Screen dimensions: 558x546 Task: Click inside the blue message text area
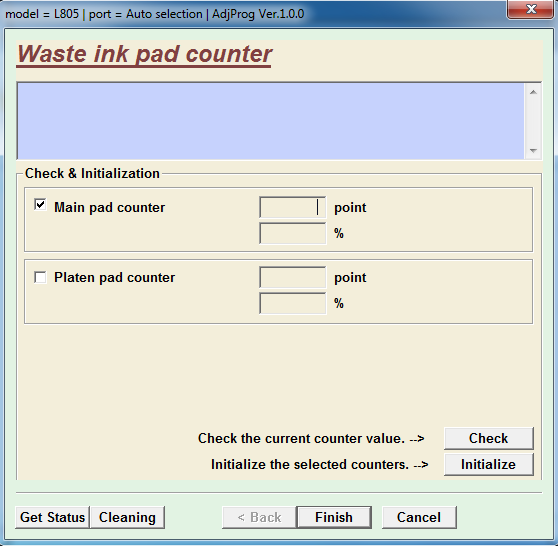pyautogui.click(x=270, y=121)
